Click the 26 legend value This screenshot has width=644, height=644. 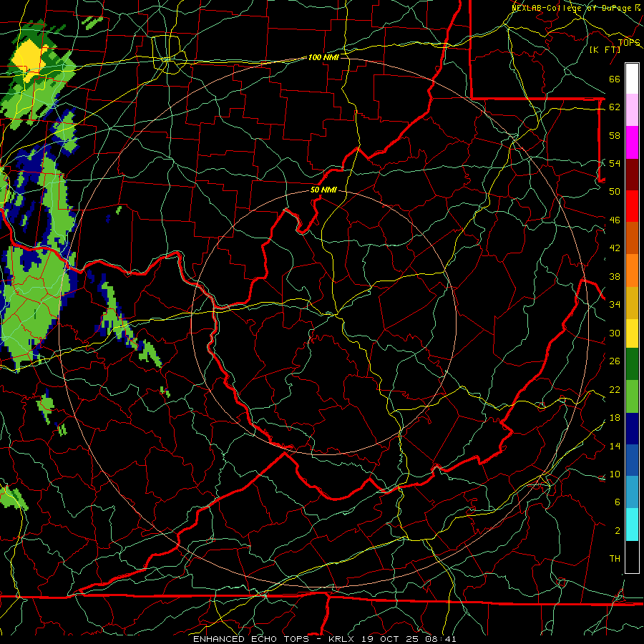615,361
